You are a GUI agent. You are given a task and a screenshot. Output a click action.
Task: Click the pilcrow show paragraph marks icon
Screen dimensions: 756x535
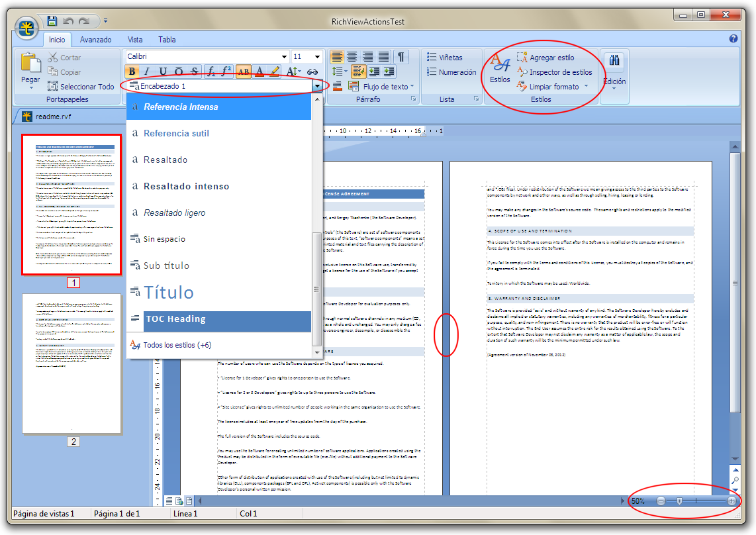[402, 57]
